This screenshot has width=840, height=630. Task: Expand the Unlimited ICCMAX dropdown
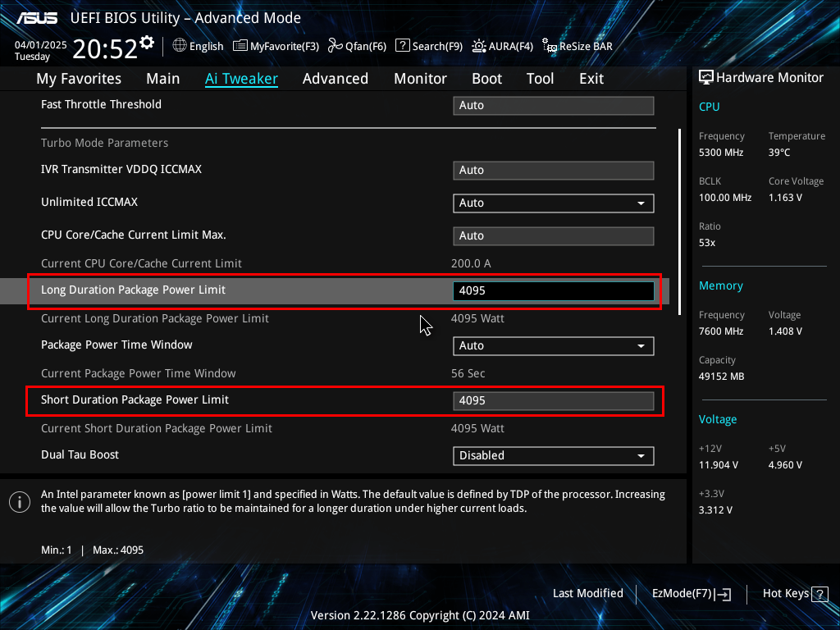click(554, 203)
